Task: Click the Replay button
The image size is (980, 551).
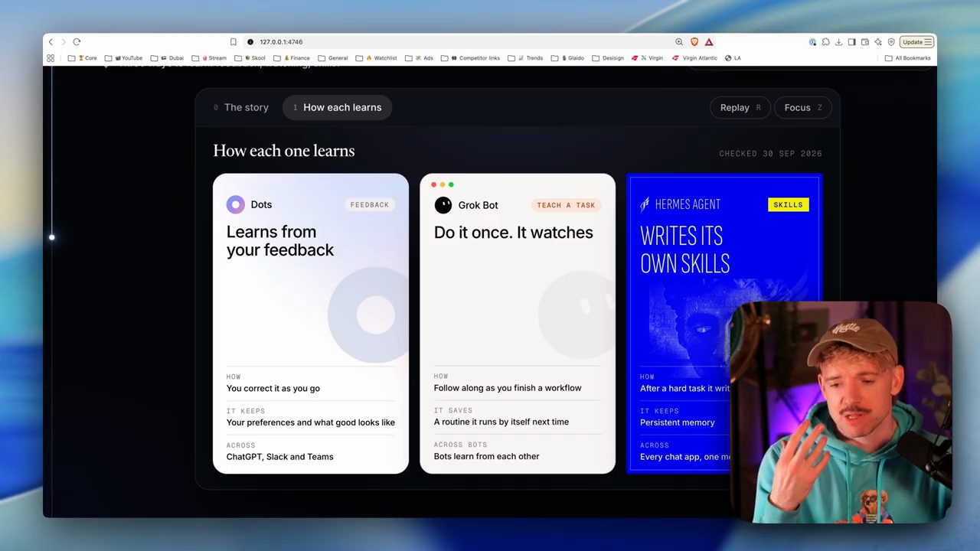Action: coord(740,108)
